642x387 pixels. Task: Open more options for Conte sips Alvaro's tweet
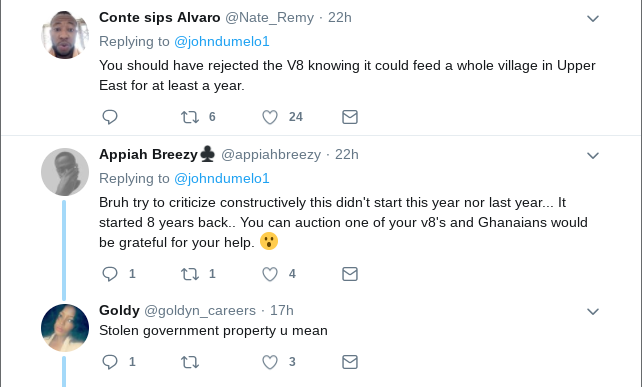593,18
